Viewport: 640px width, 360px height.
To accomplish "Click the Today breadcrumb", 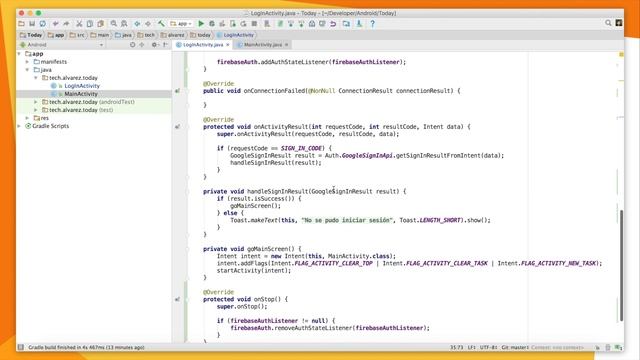I will 31,35.
